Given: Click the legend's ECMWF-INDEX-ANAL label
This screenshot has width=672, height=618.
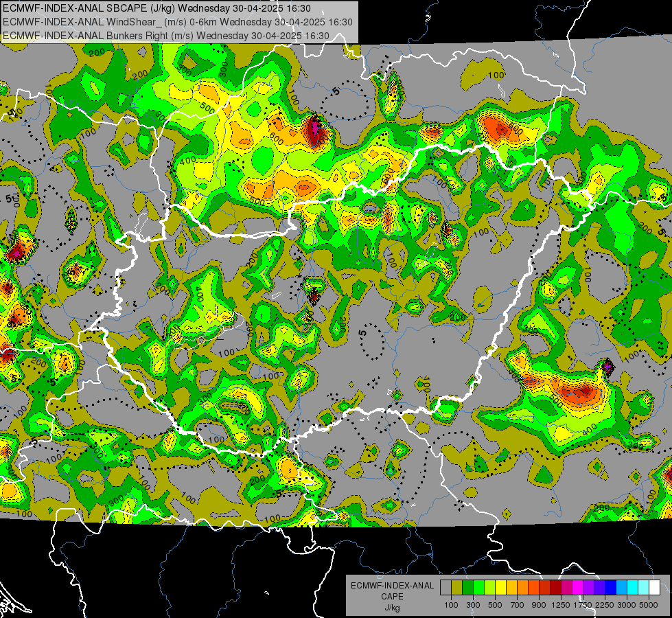Looking at the screenshot, I should (x=392, y=586).
